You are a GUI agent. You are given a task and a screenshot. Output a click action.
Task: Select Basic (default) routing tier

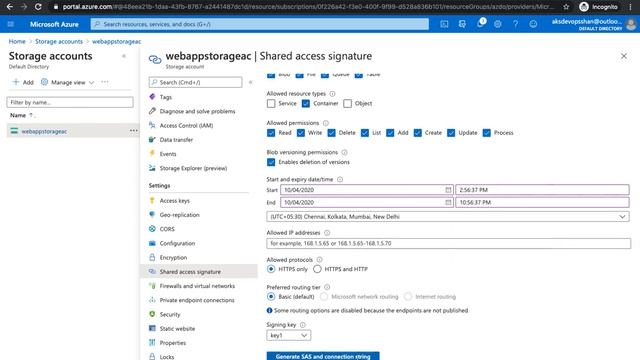271,297
